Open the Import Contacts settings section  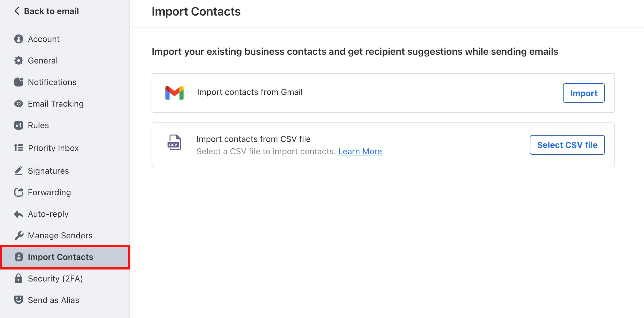60,257
